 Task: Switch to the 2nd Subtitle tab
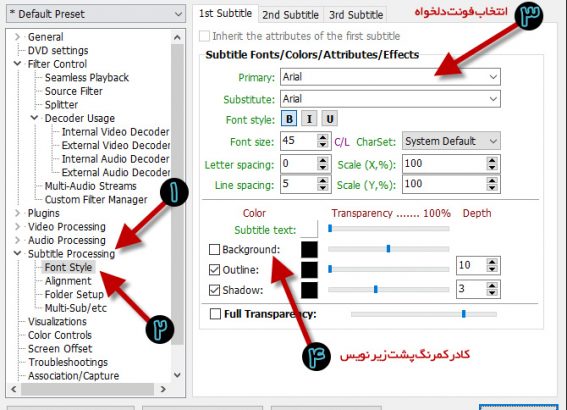pyautogui.click(x=290, y=15)
